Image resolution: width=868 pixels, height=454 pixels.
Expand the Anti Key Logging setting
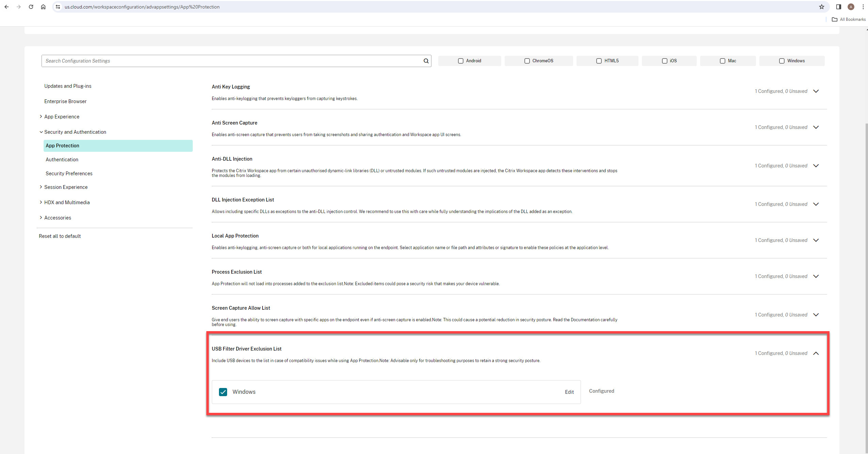[x=816, y=91]
